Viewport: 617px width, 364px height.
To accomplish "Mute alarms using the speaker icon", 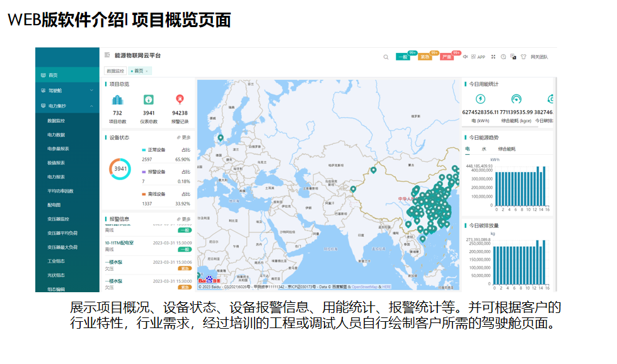I will pos(466,56).
